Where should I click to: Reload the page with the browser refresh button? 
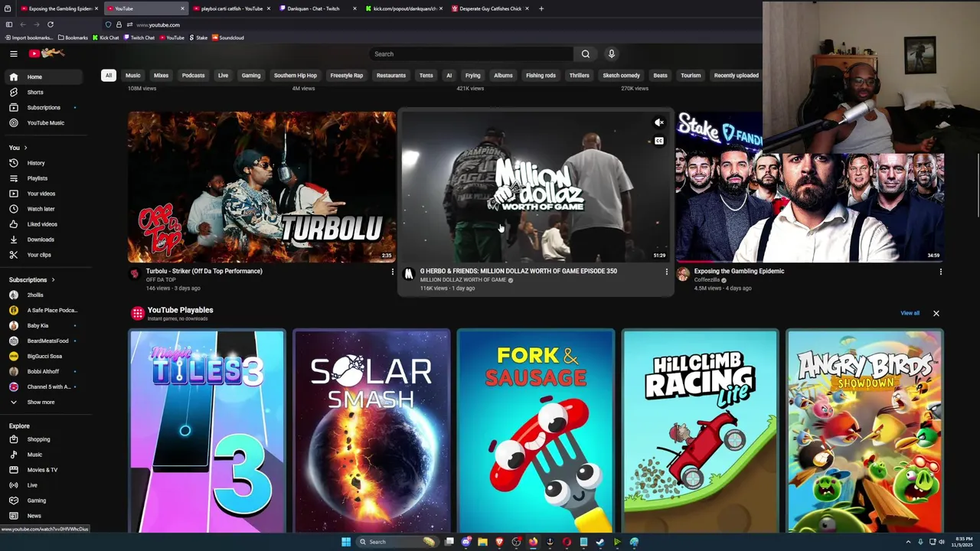click(51, 24)
